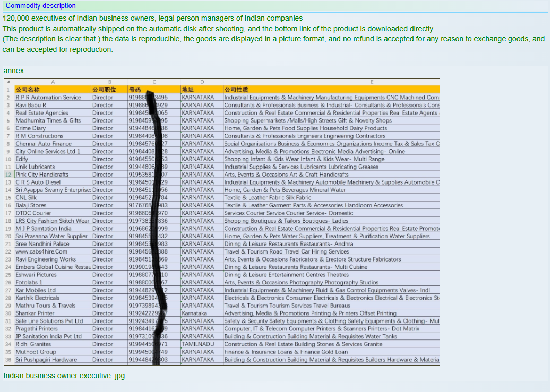The height and width of the screenshot is (392, 551).
Task: Select the 'Pink City Handicrafts' cell
Action: click(x=42, y=175)
